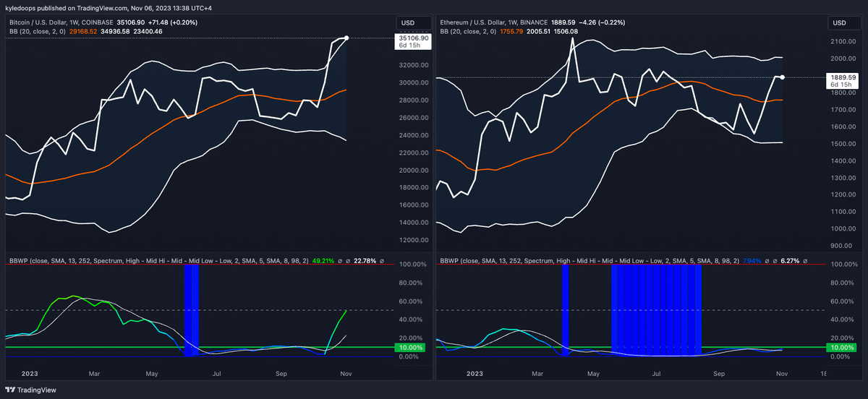The width and height of the screenshot is (868, 399).
Task: Click the green 10.00% label on Bitcoin BBWP
Action: [412, 348]
